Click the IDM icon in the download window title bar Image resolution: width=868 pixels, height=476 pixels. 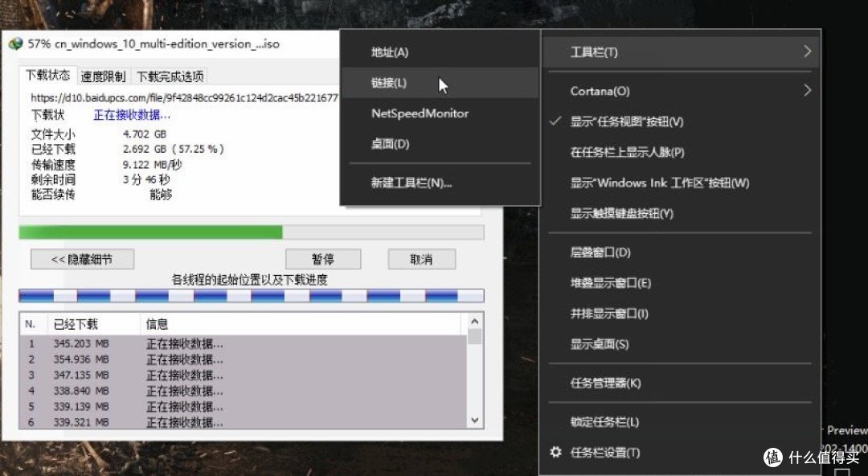pos(16,43)
